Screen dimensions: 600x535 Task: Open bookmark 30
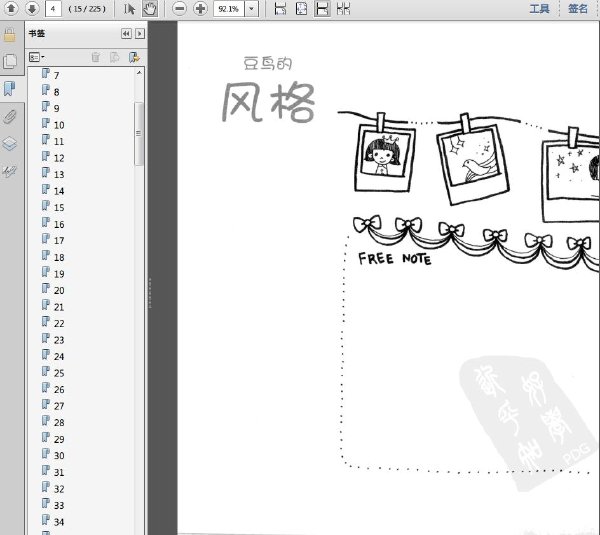click(x=59, y=455)
